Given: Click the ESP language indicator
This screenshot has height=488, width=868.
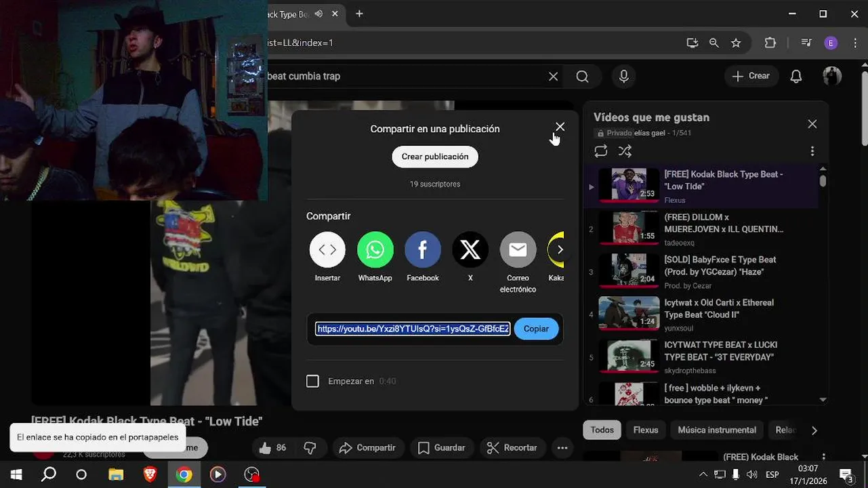Looking at the screenshot, I should 772,474.
